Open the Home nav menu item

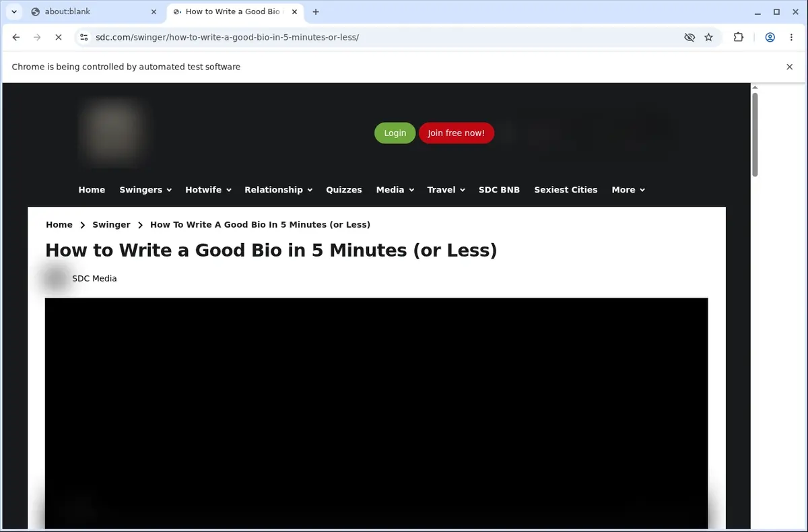click(92, 190)
